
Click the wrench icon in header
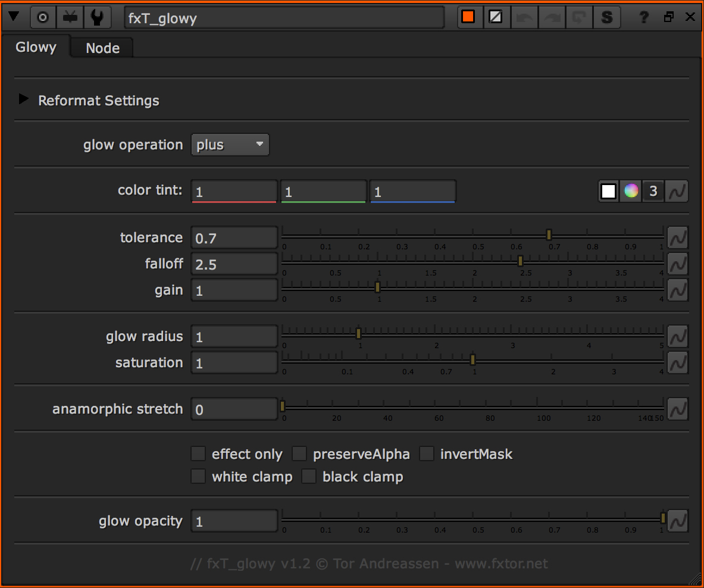97,17
